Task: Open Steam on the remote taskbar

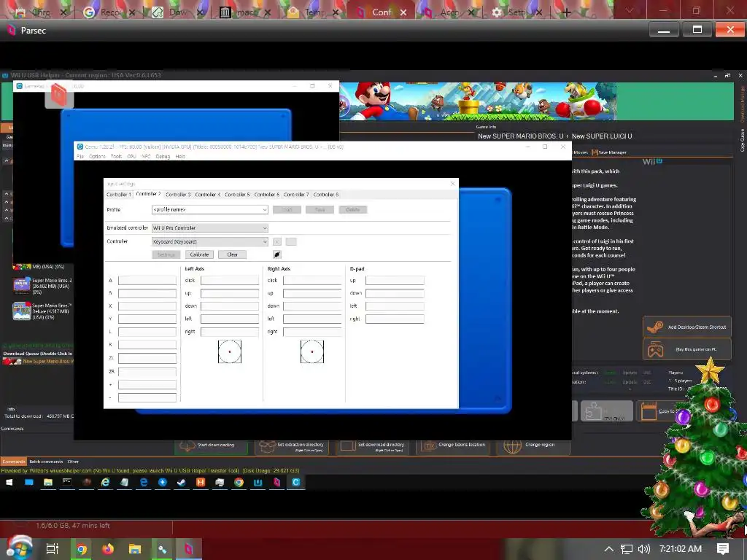Action: [182, 483]
